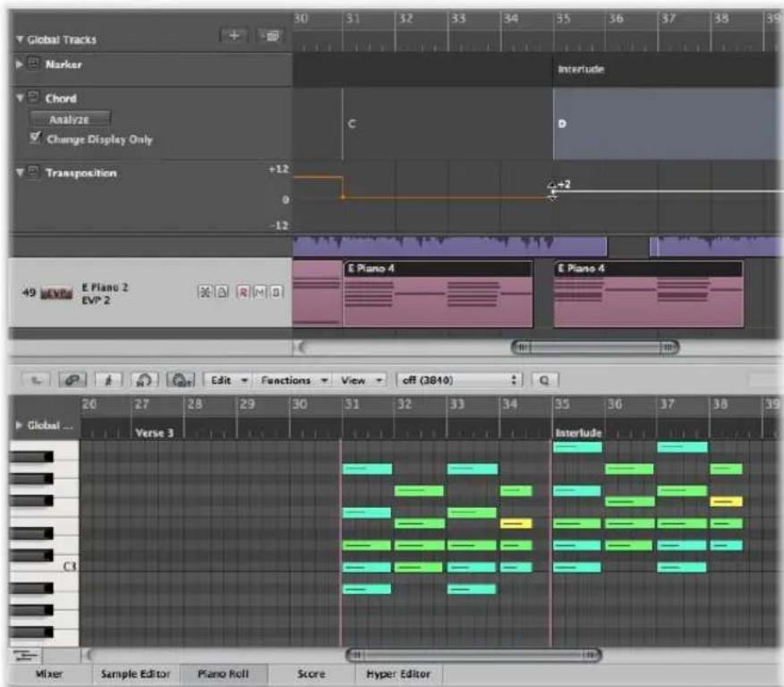This screenshot has width=784, height=687.
Task: Click the Marker track protect icon
Action: tap(33, 64)
